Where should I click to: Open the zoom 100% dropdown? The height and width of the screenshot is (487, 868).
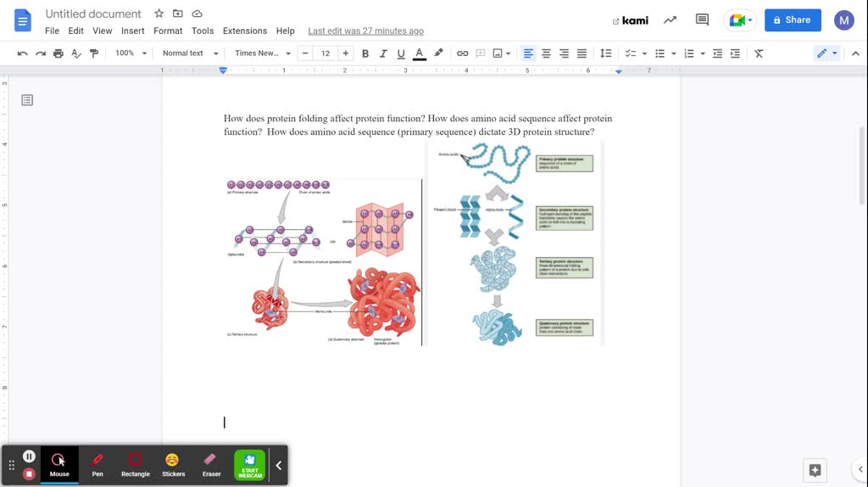pyautogui.click(x=131, y=53)
